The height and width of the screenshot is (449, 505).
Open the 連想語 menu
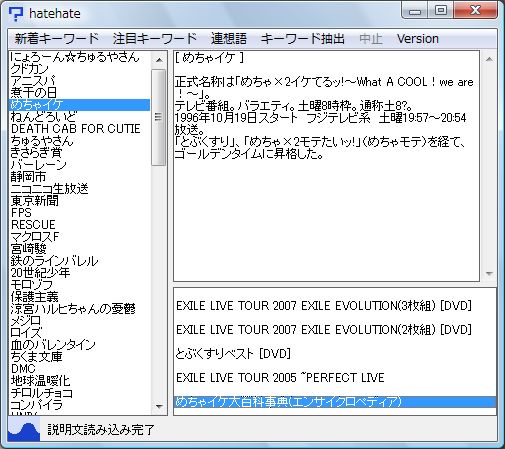[x=229, y=39]
